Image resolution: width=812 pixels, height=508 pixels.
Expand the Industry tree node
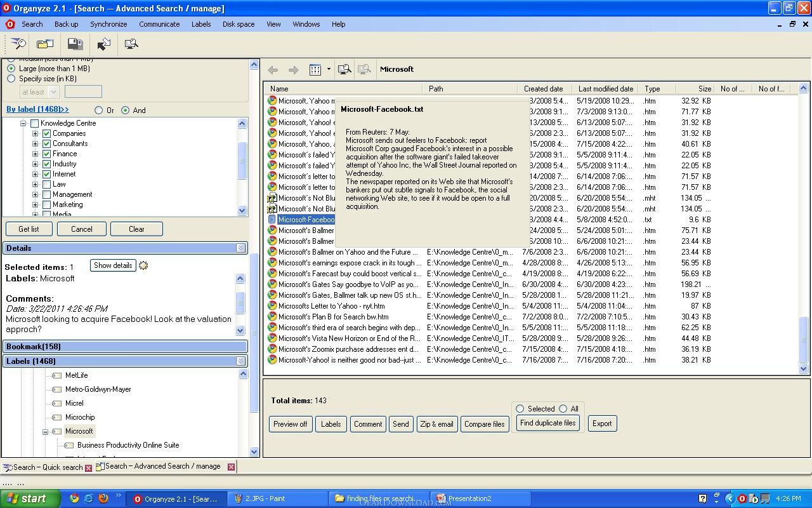pos(36,164)
